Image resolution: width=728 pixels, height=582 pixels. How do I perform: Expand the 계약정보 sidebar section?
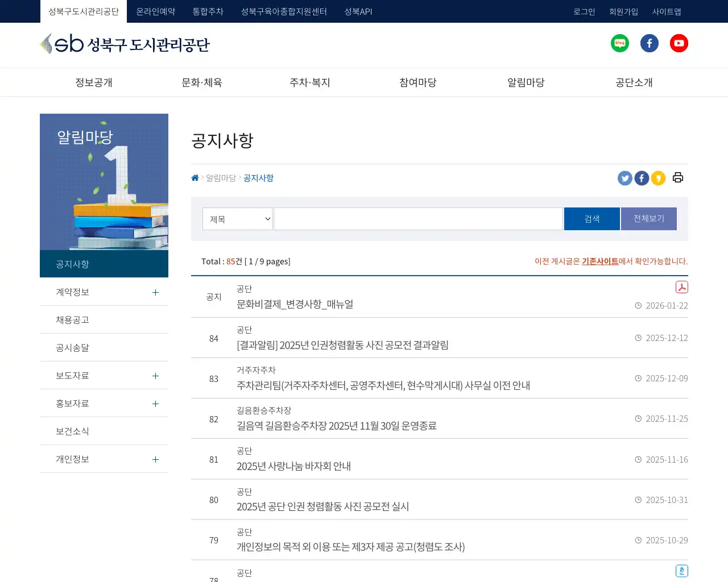[x=155, y=292]
